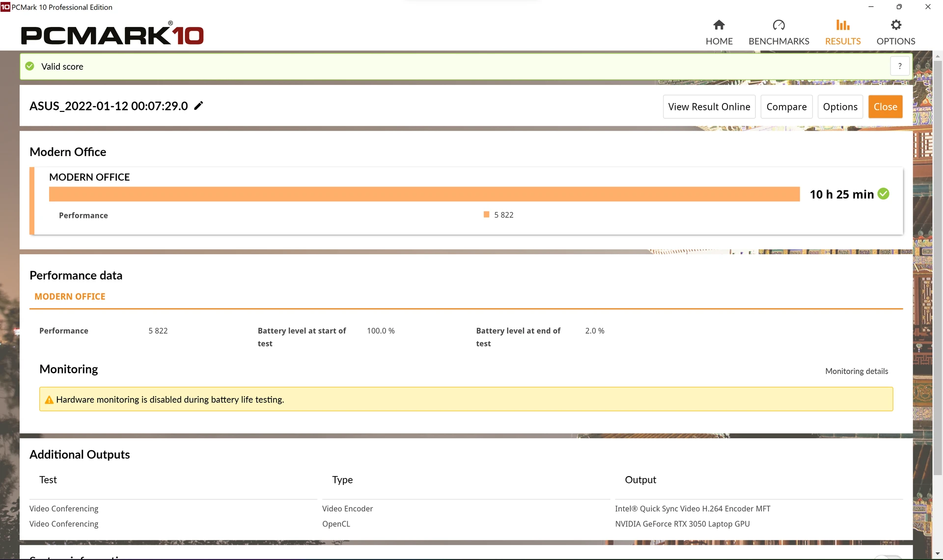Open the Home tab icon
The width and height of the screenshot is (943, 560).
(719, 25)
